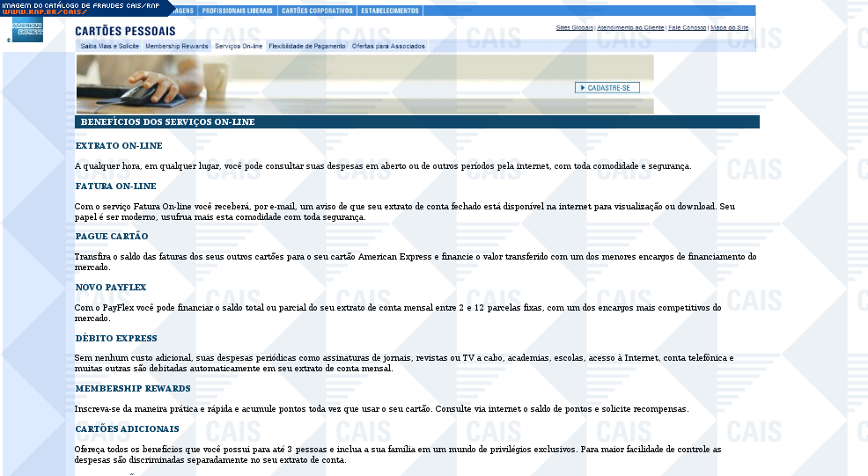
Task: Open the Estabelecimentos top tab
Action: coord(389,11)
